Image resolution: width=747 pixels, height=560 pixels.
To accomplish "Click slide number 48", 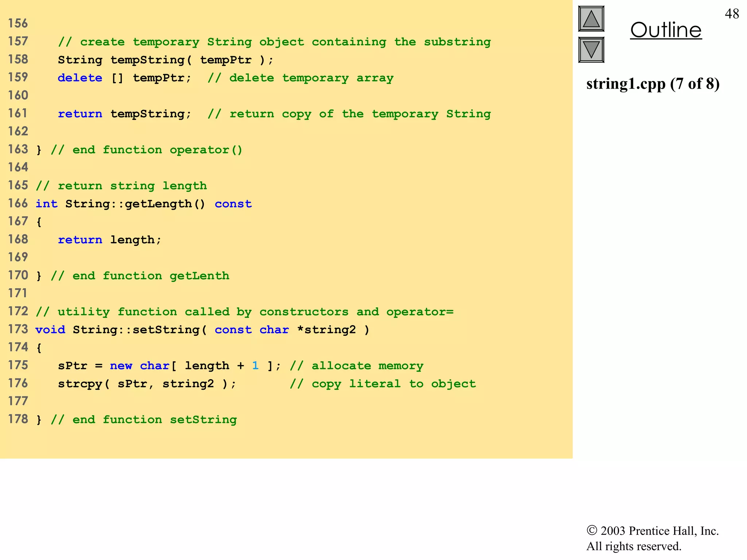I will [x=732, y=14].
